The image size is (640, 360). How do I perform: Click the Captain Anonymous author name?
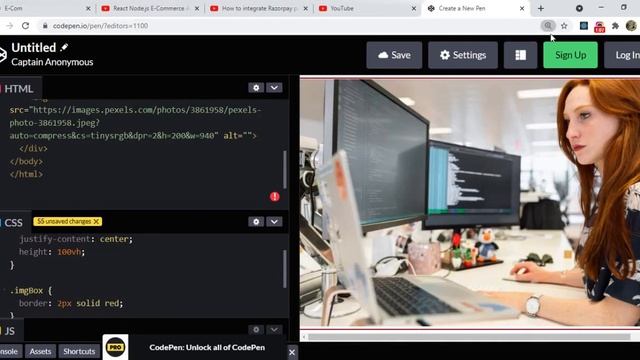[52, 62]
